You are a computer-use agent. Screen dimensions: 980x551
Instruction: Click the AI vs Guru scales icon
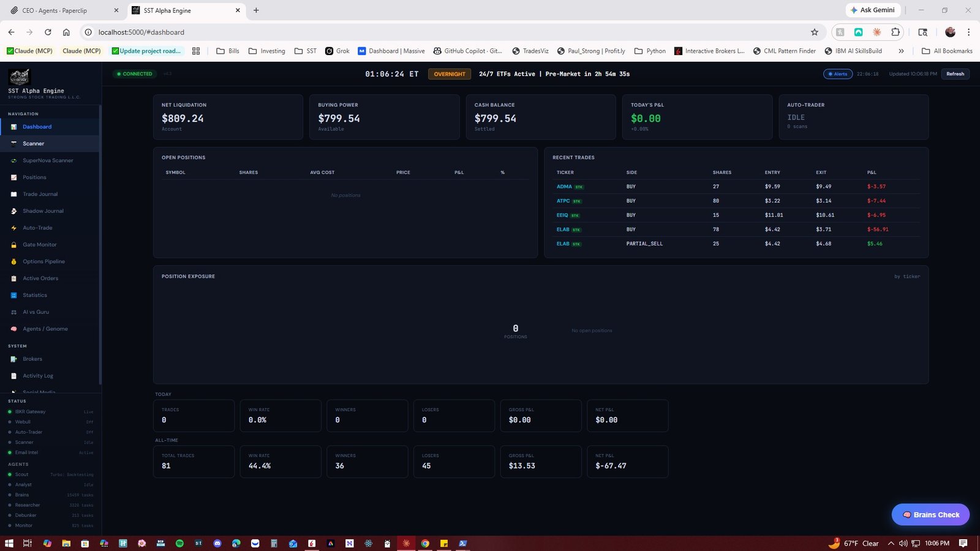(x=13, y=312)
